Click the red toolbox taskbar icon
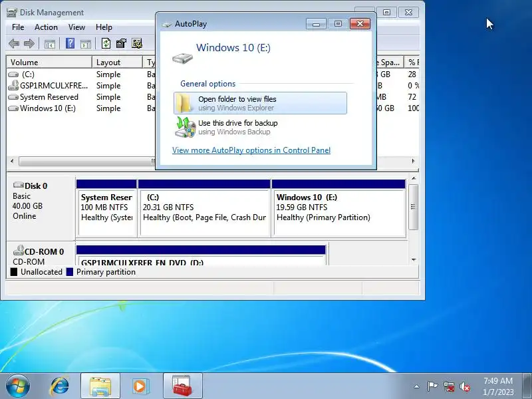532x399 pixels. [x=182, y=386]
